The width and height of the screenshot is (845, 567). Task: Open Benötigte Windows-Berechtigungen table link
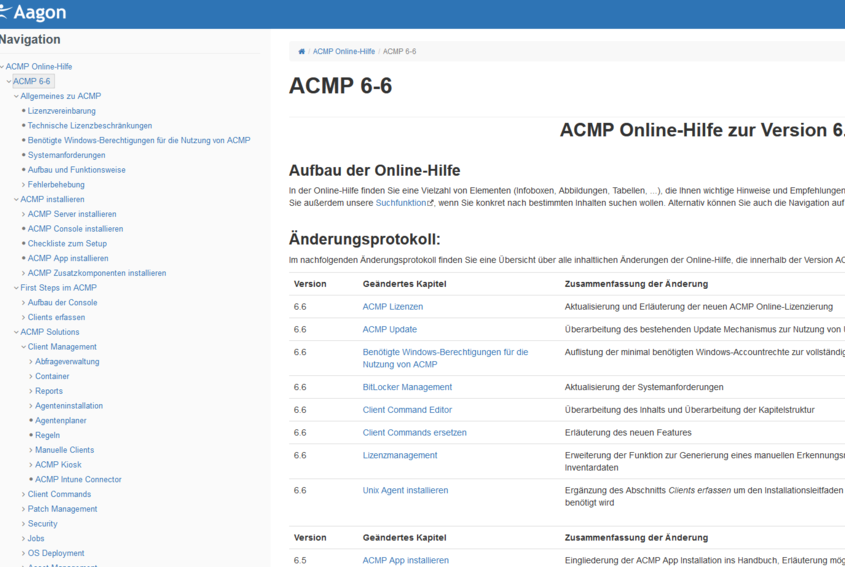tap(445, 358)
